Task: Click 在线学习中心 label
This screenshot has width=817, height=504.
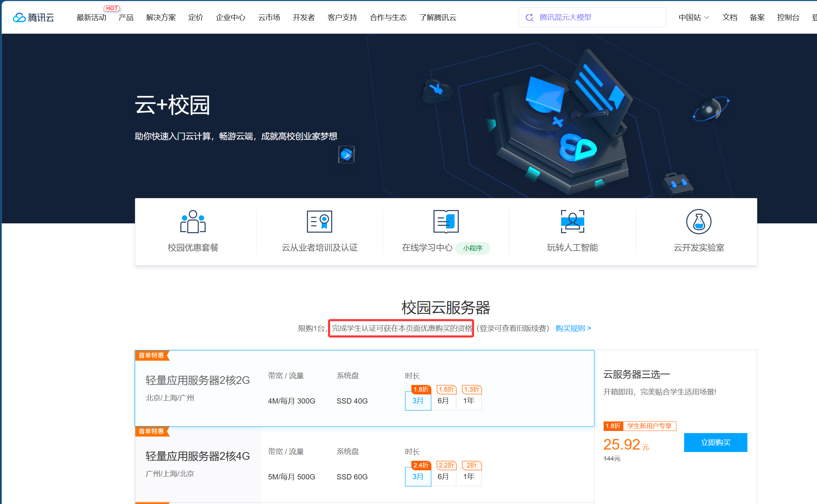Action: click(x=427, y=248)
